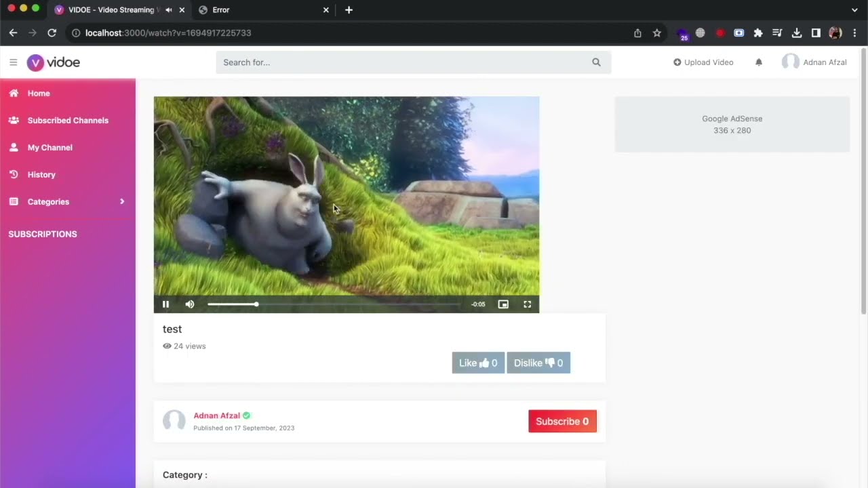Click the search magnifier icon
Image resolution: width=868 pixels, height=488 pixels.
click(x=596, y=62)
